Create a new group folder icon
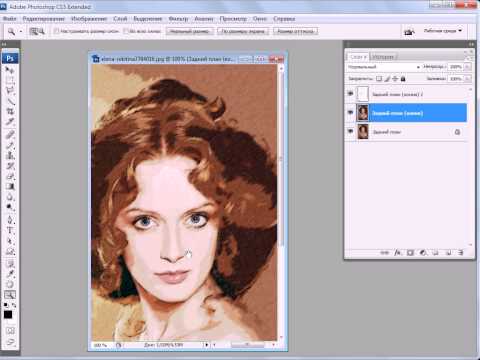This screenshot has width=480, height=360. [435, 253]
